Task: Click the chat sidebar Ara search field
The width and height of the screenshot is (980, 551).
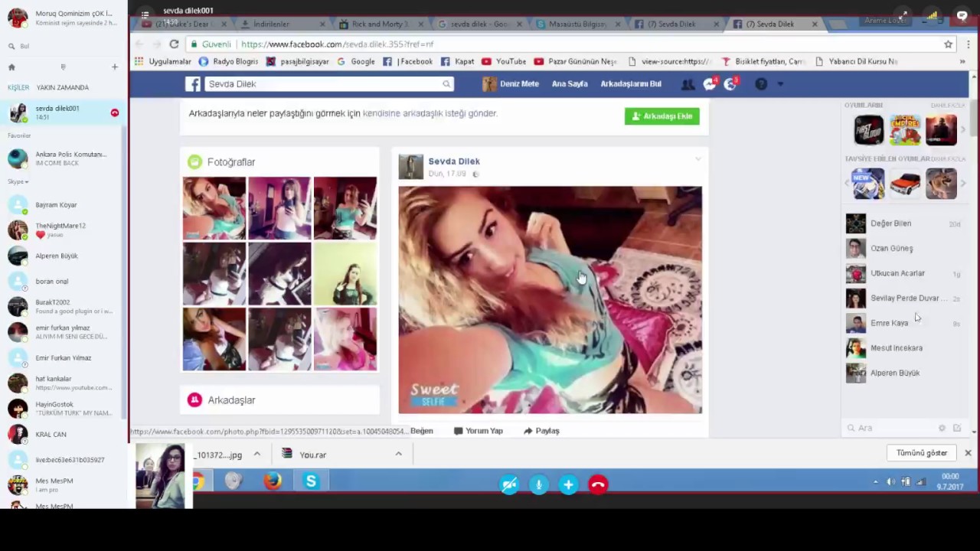Action: 888,428
